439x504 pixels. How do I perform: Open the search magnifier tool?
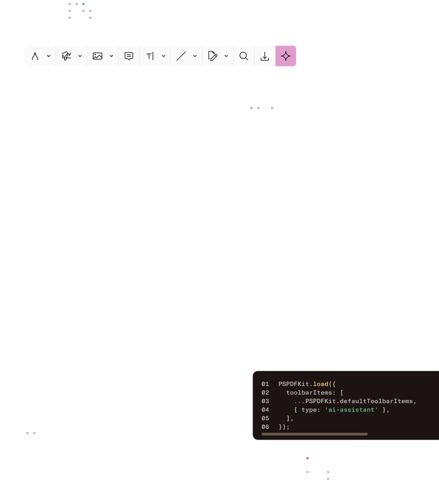tap(244, 56)
